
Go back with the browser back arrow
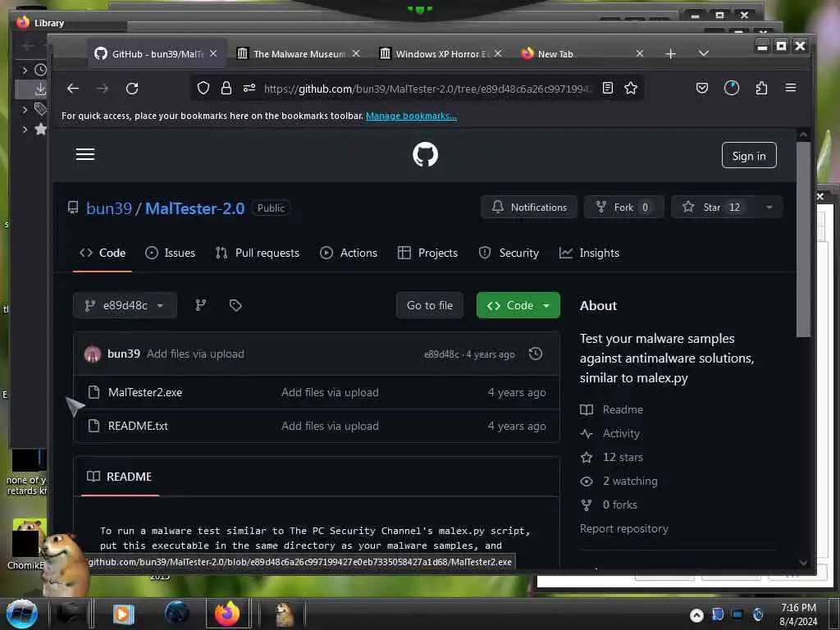click(73, 89)
